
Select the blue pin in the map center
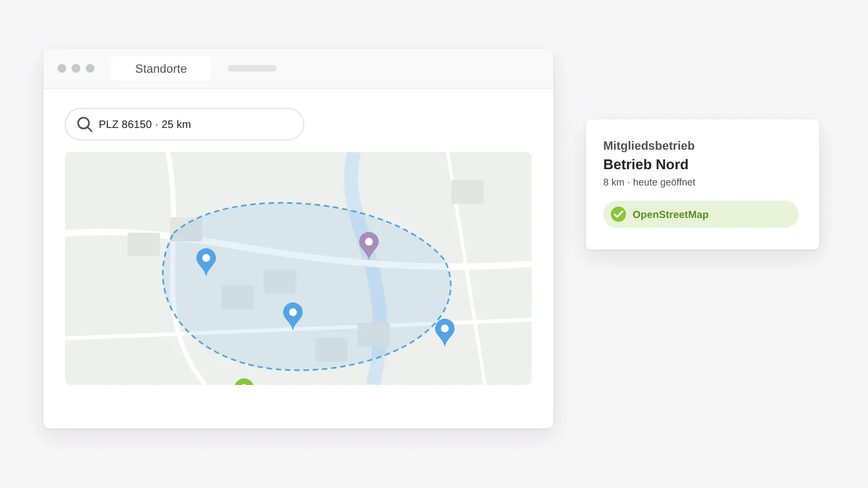click(293, 316)
